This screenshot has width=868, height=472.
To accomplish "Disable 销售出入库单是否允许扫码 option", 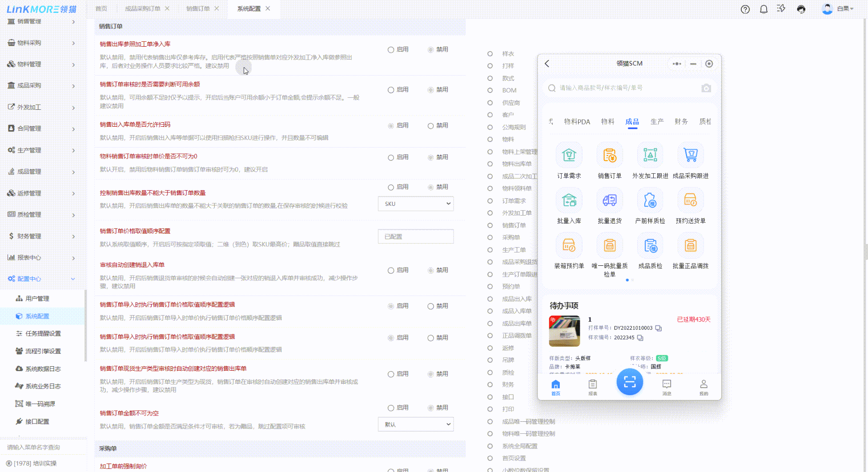I will pyautogui.click(x=430, y=126).
